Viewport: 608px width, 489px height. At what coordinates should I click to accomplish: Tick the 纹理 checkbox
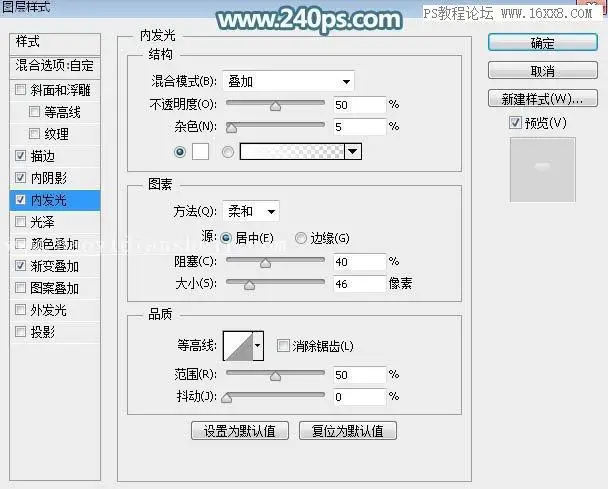[35, 134]
